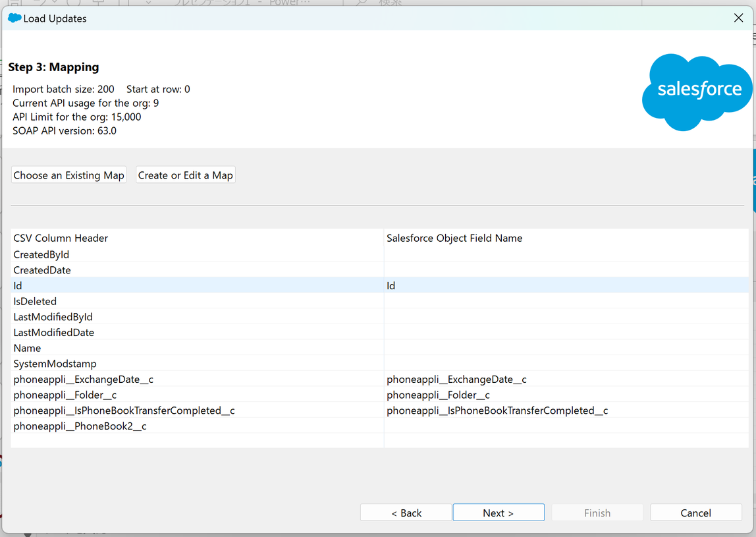The width and height of the screenshot is (756, 537).
Task: Click the Choose an Existing Map button
Action: coord(68,175)
